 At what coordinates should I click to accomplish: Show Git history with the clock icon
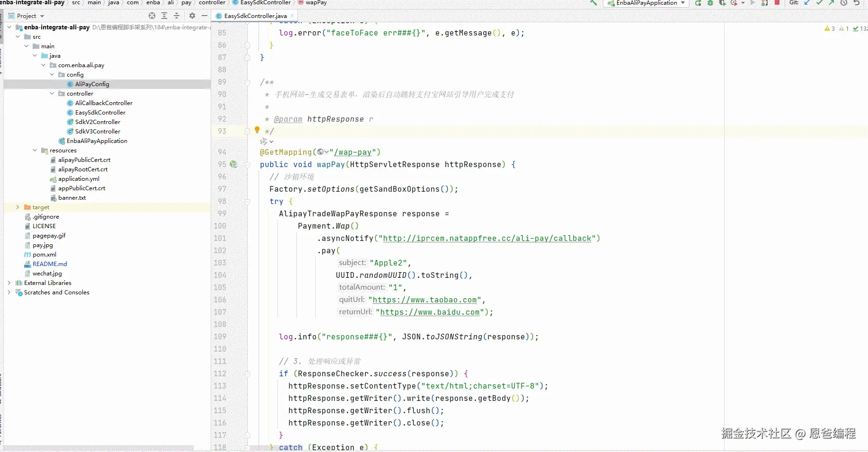(x=844, y=3)
